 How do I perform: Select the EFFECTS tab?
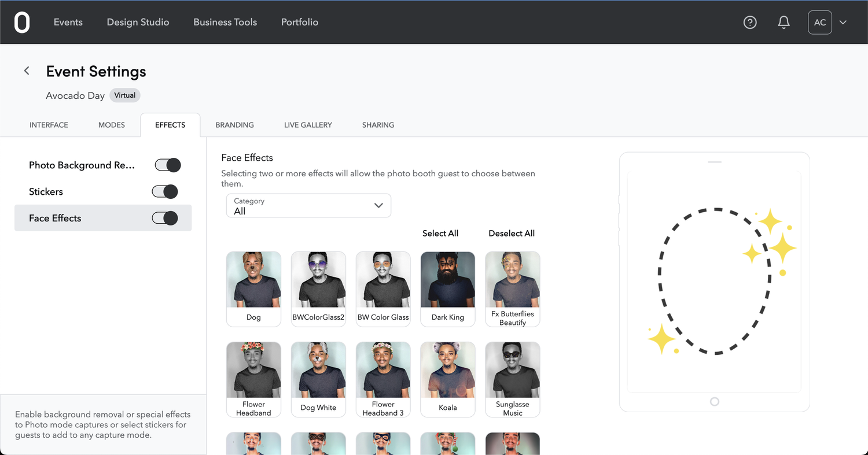click(170, 125)
